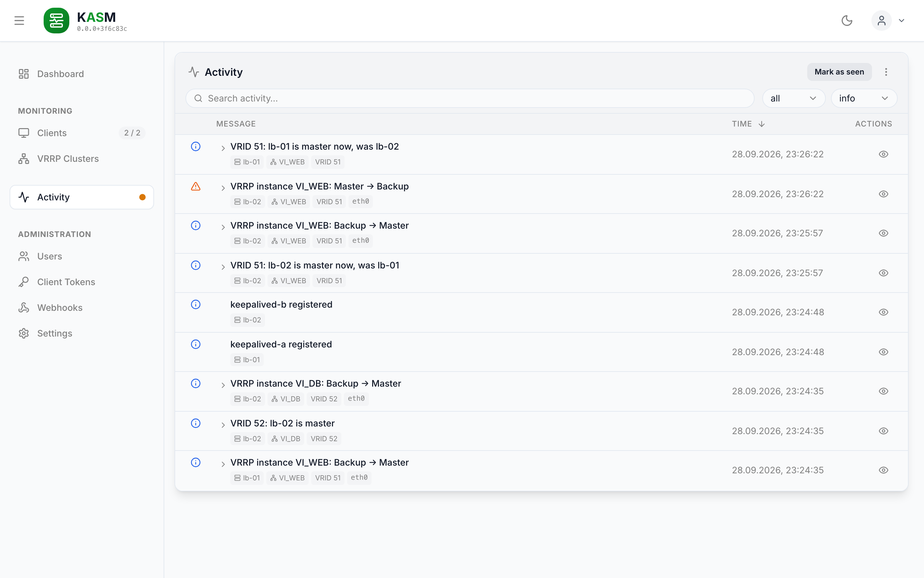This screenshot has height=578, width=924.
Task: Click the VRID 52 tag on lb-02 is master row
Action: click(x=324, y=439)
